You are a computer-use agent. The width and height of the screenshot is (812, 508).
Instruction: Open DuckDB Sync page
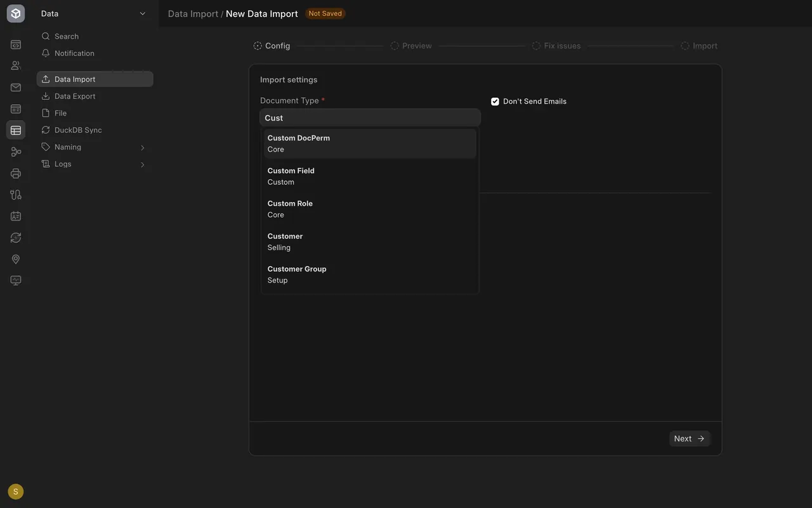coord(95,130)
